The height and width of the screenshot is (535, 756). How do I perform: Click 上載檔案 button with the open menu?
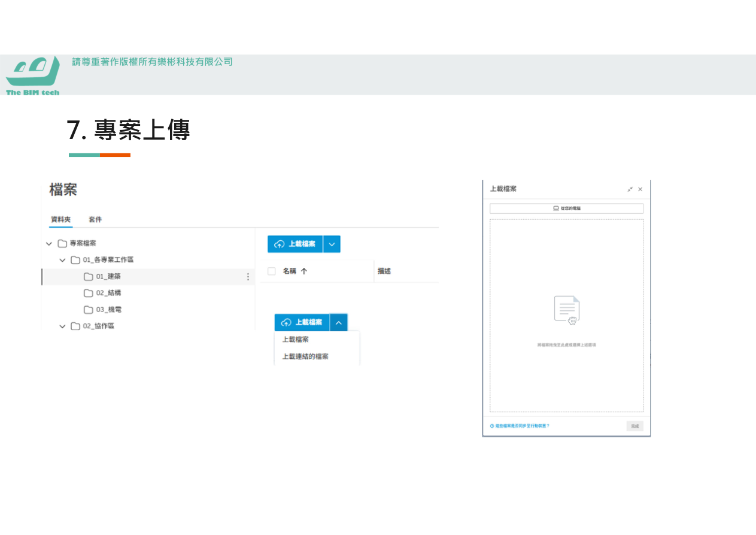(302, 322)
